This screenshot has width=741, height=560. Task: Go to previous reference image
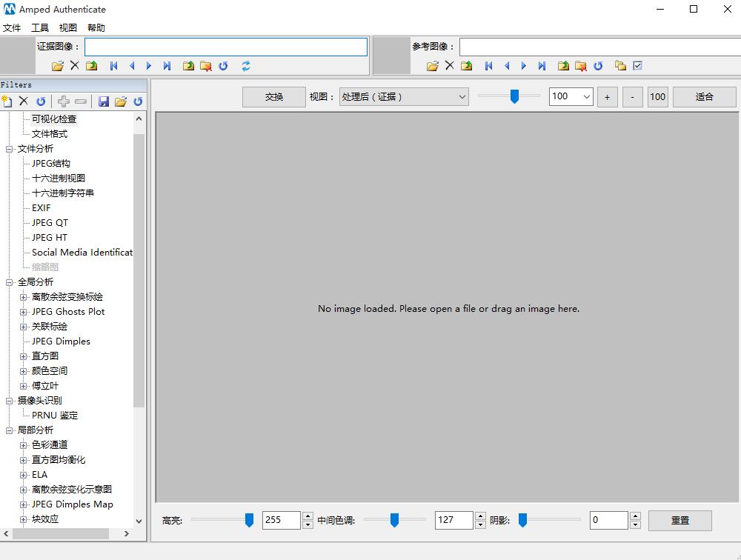(507, 66)
